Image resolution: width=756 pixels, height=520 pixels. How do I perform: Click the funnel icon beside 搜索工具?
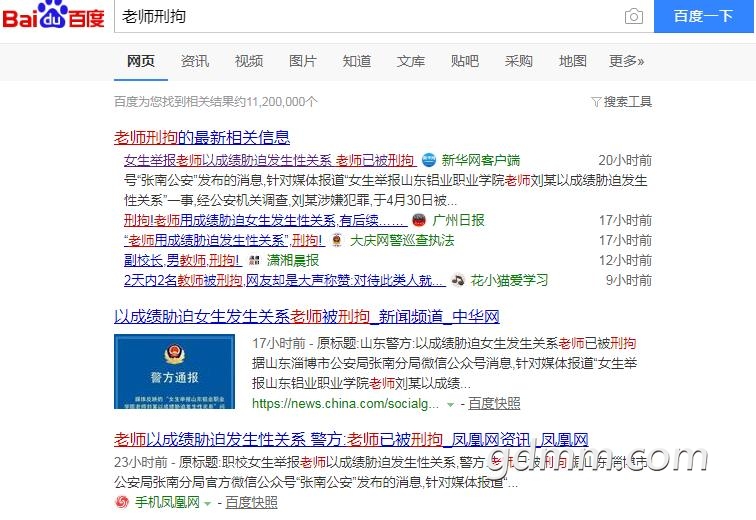click(596, 102)
